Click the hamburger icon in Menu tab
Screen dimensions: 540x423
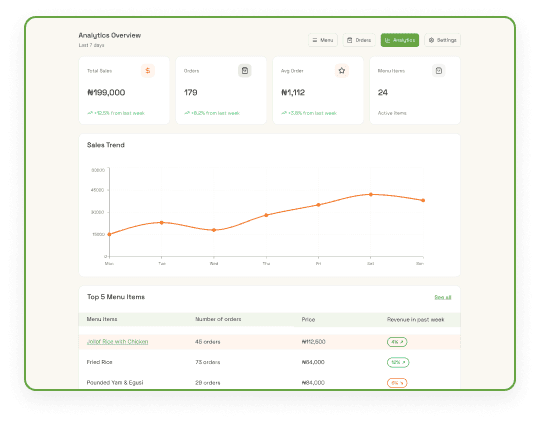[314, 40]
